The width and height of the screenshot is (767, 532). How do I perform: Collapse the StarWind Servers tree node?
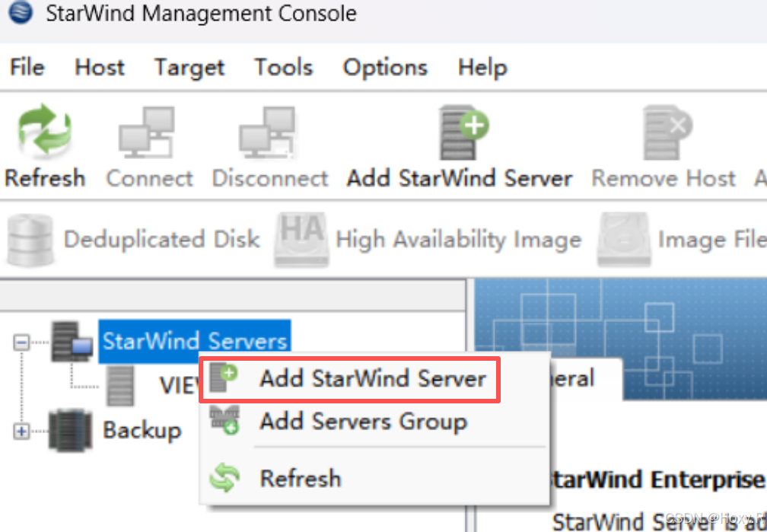click(x=21, y=342)
